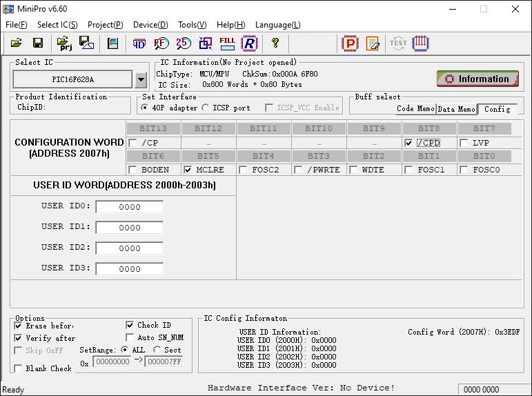Select the ICSP port radio button
532x396 pixels.
click(x=205, y=108)
